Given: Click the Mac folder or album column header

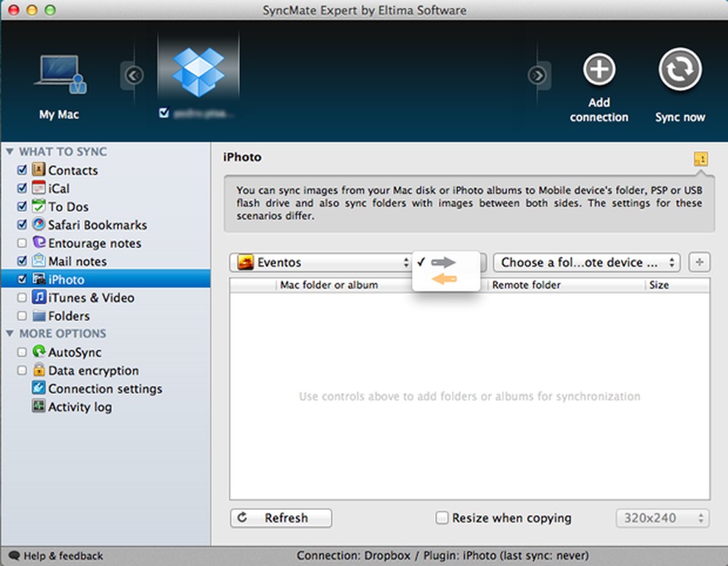Looking at the screenshot, I should 328,285.
